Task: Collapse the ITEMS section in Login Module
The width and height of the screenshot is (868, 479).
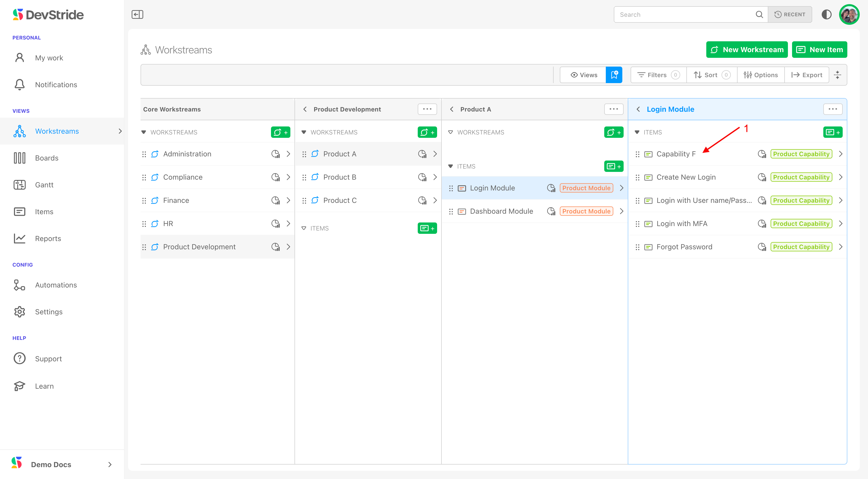Action: 637,132
